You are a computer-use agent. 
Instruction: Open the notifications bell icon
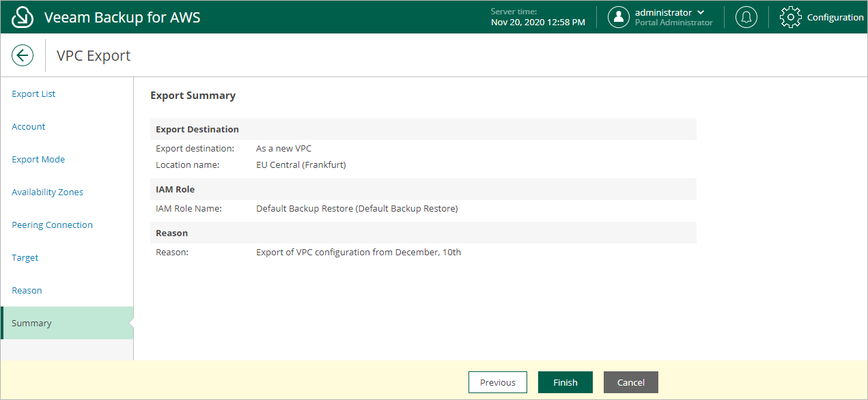(x=746, y=17)
